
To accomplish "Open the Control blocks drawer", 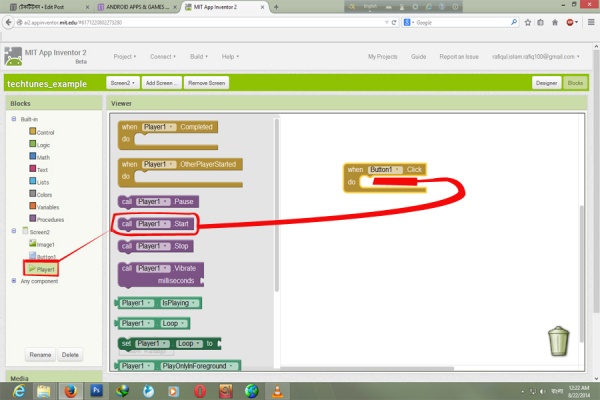I will 42,132.
